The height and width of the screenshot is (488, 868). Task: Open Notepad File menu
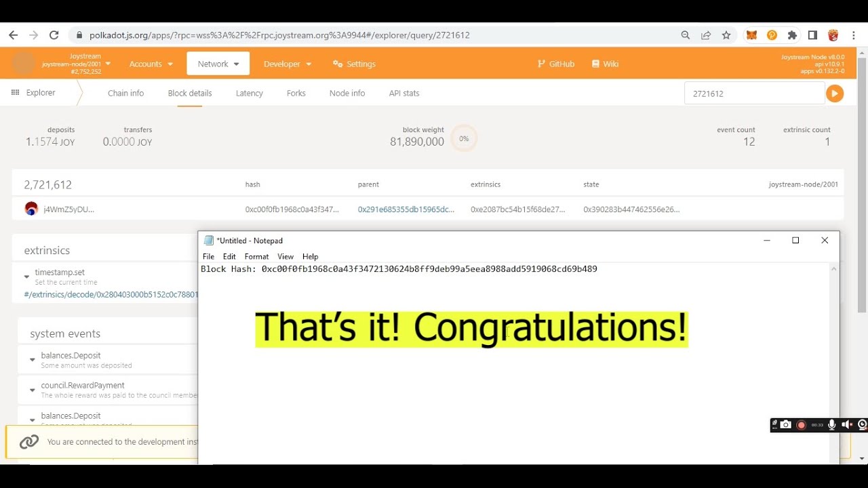pyautogui.click(x=208, y=256)
